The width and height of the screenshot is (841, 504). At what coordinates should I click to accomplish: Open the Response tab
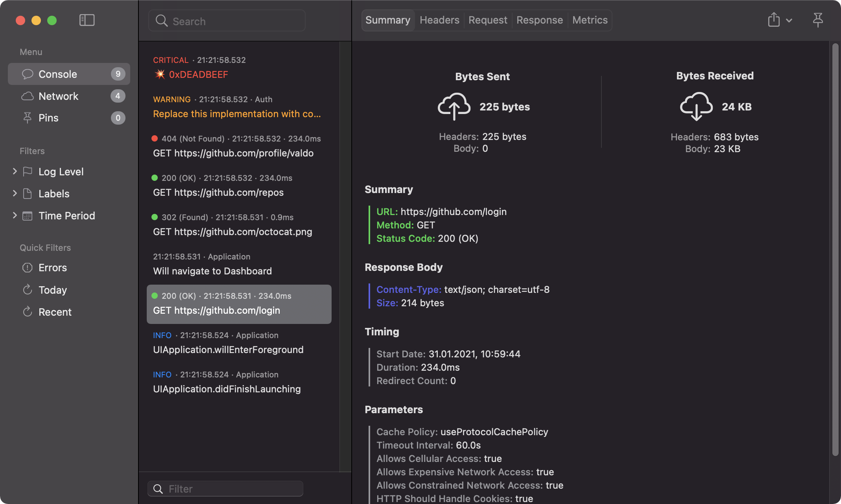[540, 20]
